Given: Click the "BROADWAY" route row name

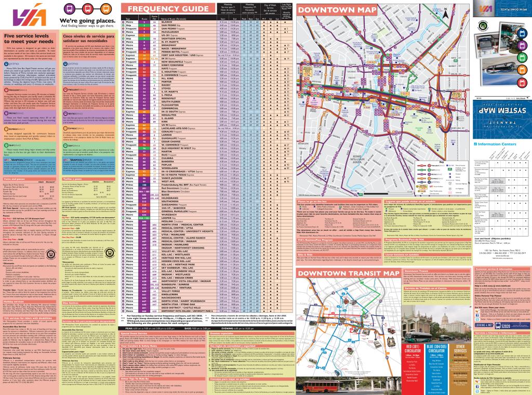Looking at the screenshot, I should click(169, 45).
